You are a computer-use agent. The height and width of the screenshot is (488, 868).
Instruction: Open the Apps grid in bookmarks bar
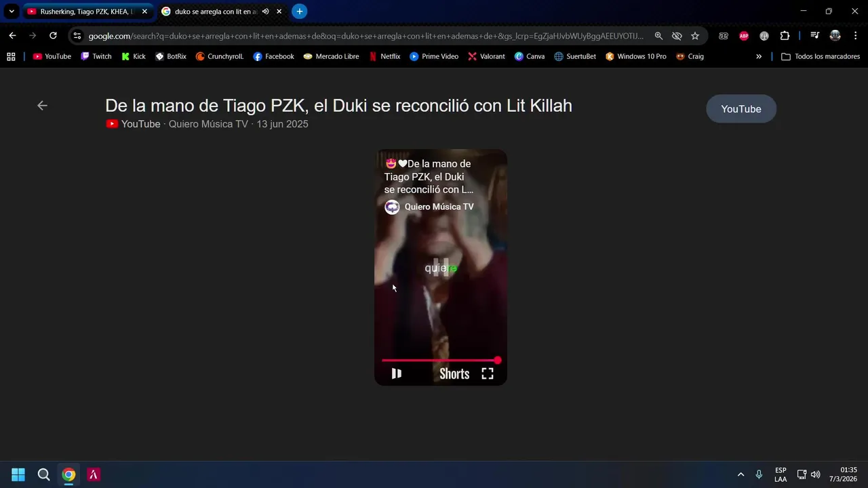pyautogui.click(x=11, y=56)
